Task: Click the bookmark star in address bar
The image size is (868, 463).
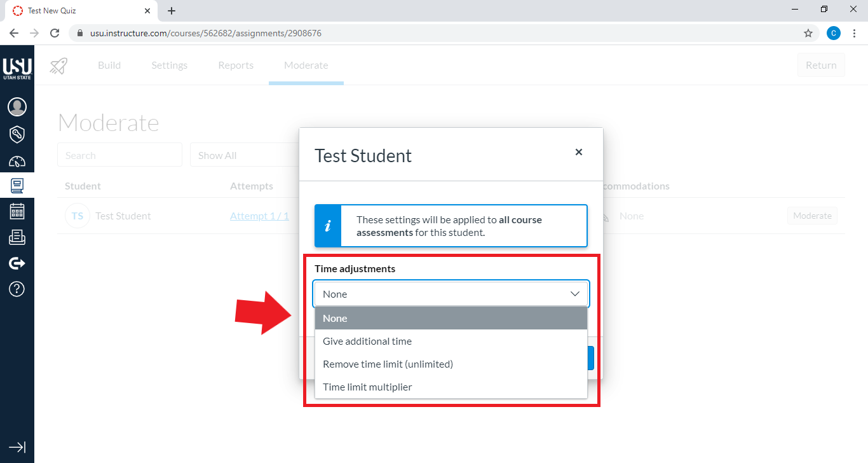Action: coord(808,32)
